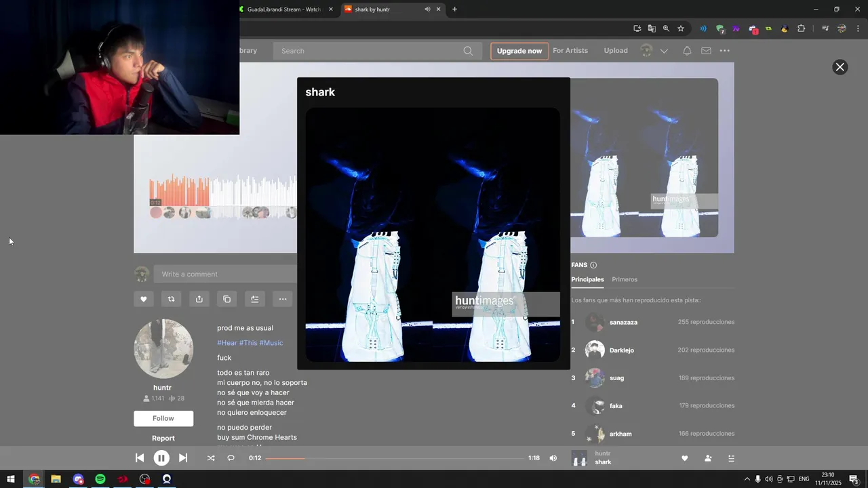Mute the shark by huntr browser tab
Viewport: 868px width, 488px height.
coord(427,9)
